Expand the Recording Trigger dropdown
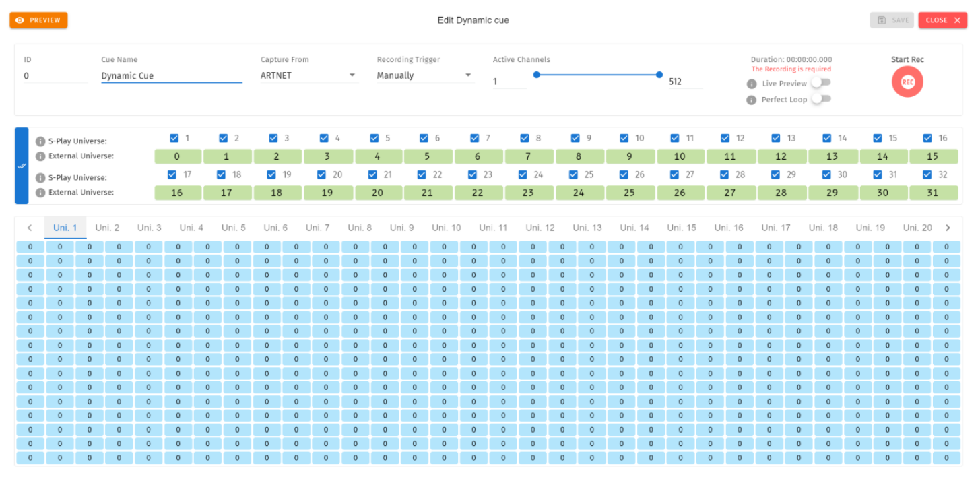Image resolution: width=980 pixels, height=479 pixels. click(x=424, y=75)
